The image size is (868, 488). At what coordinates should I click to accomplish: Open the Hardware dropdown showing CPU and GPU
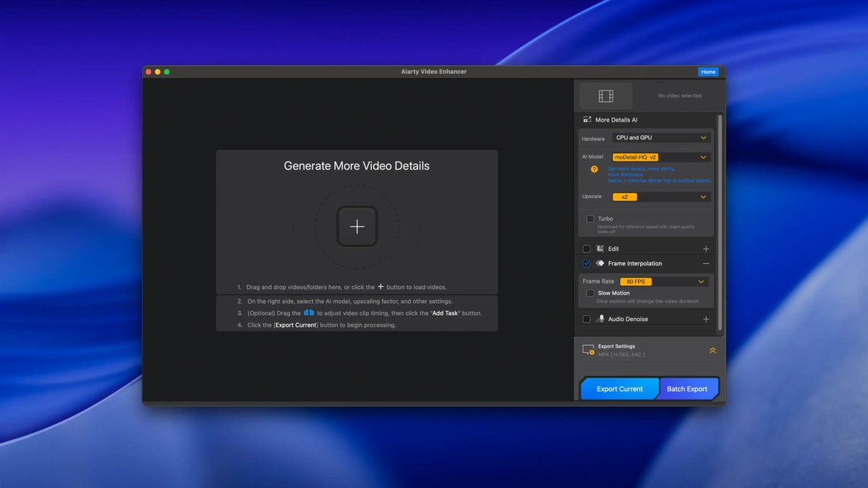[660, 137]
